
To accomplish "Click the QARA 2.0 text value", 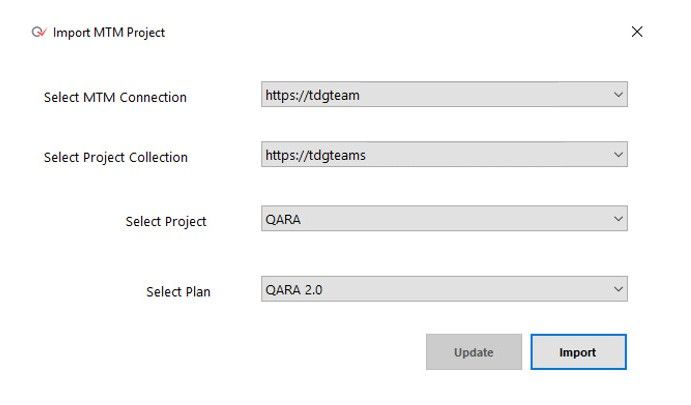I will pyautogui.click(x=293, y=290).
